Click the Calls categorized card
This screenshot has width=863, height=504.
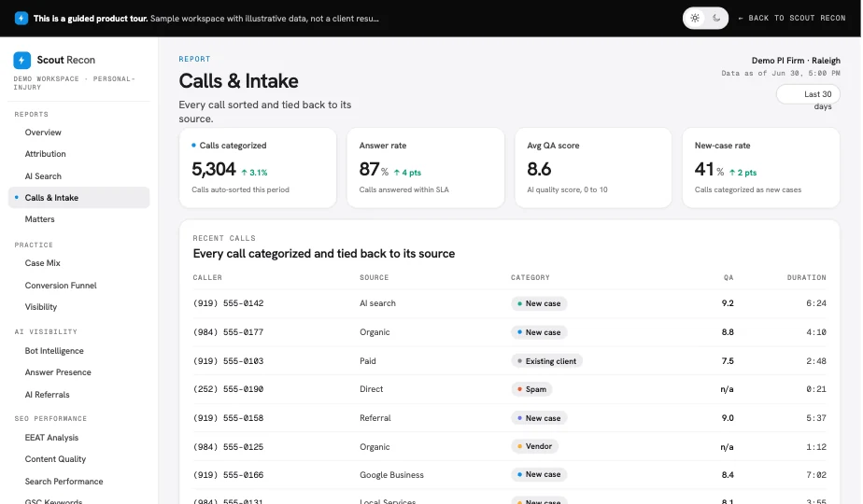click(258, 168)
